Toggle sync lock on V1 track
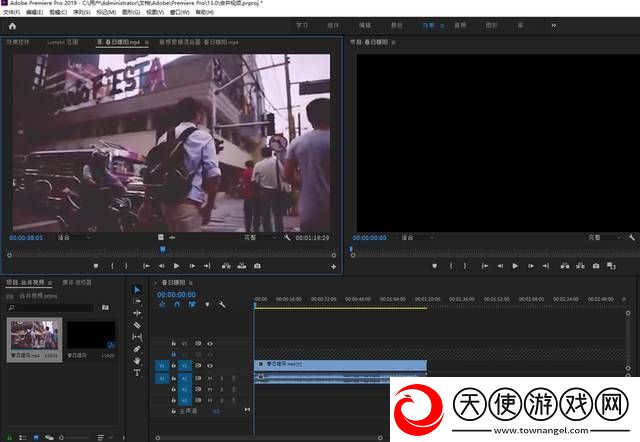 (x=198, y=366)
